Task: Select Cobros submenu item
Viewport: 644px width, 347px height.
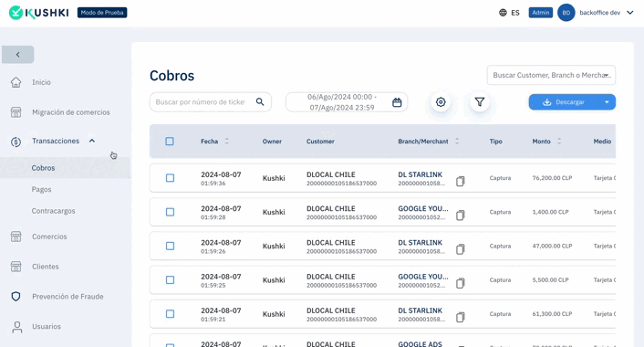Action: coord(43,168)
